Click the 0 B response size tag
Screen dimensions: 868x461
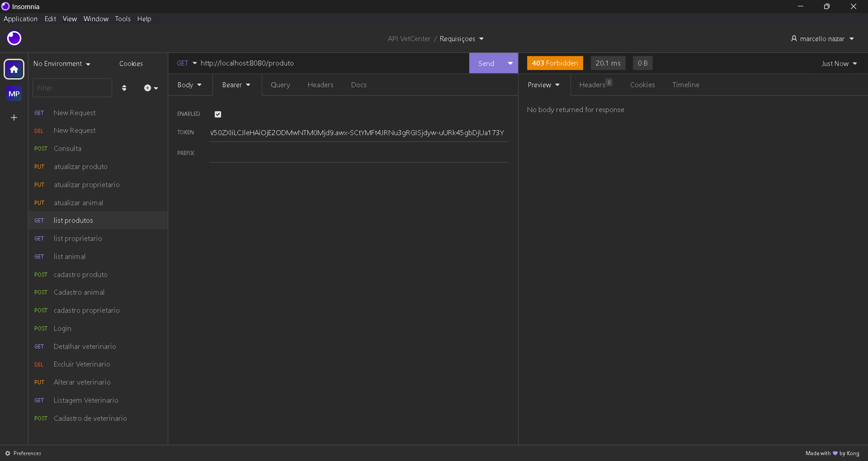[x=642, y=63]
